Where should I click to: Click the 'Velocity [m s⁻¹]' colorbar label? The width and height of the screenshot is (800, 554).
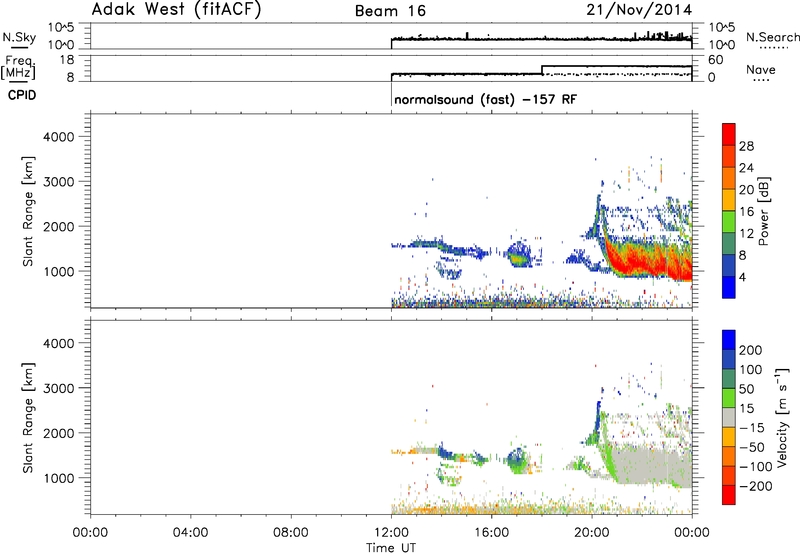pyautogui.click(x=782, y=417)
